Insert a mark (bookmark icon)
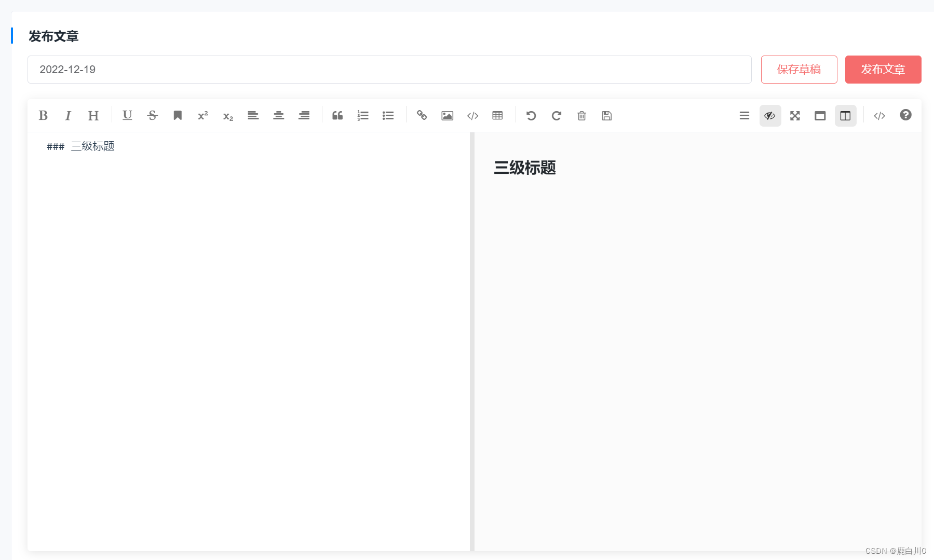 coord(178,115)
